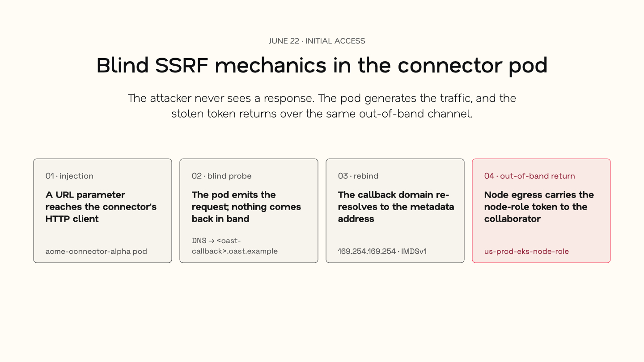The image size is (644, 362).
Task: Select the '02 · blind probe' card
Action: (249, 211)
